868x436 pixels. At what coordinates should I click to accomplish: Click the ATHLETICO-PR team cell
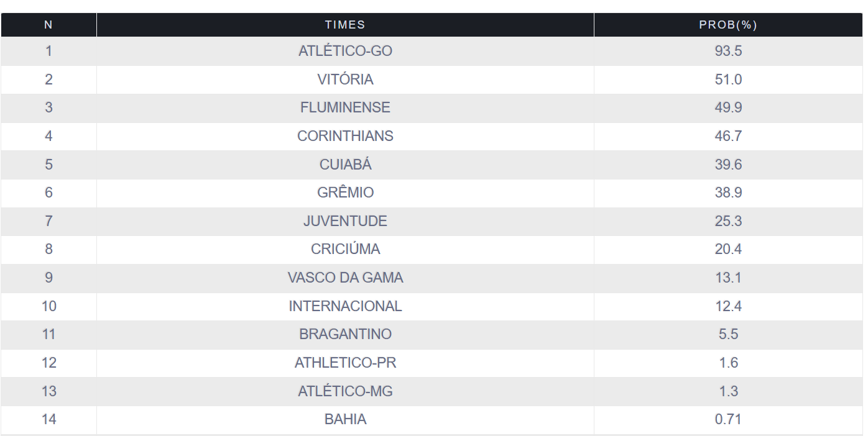coord(345,363)
